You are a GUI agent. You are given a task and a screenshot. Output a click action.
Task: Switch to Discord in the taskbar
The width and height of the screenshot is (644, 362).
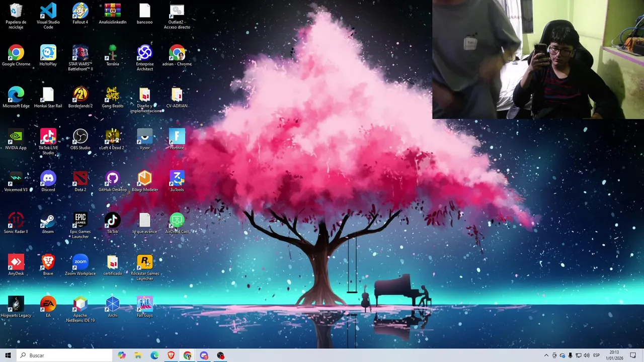(204, 355)
